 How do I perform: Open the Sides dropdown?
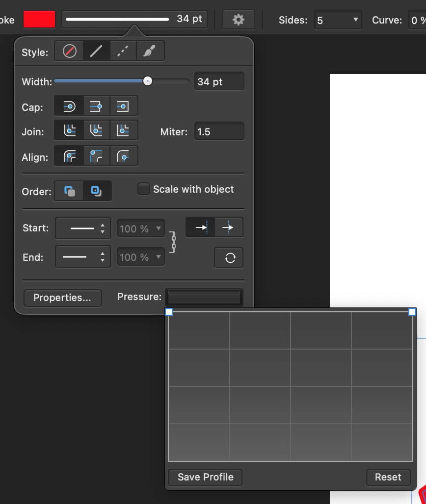point(338,20)
